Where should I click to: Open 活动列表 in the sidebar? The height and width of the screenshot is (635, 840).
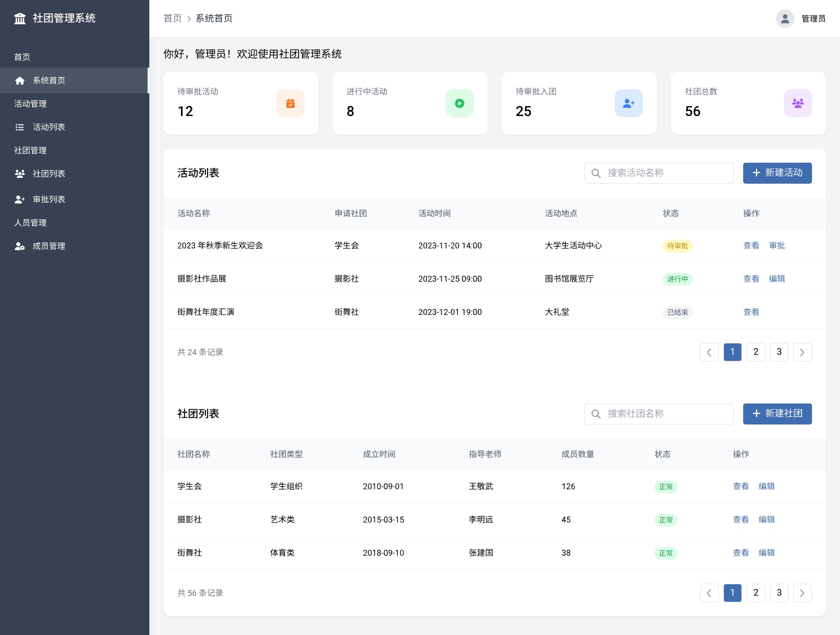click(49, 127)
